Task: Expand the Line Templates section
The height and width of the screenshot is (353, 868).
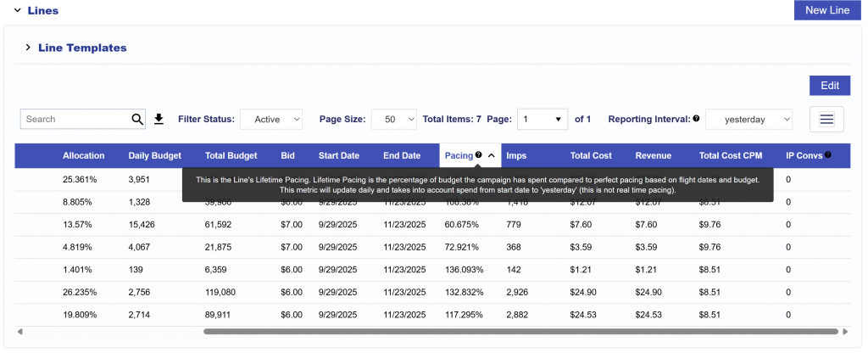Action: point(28,48)
